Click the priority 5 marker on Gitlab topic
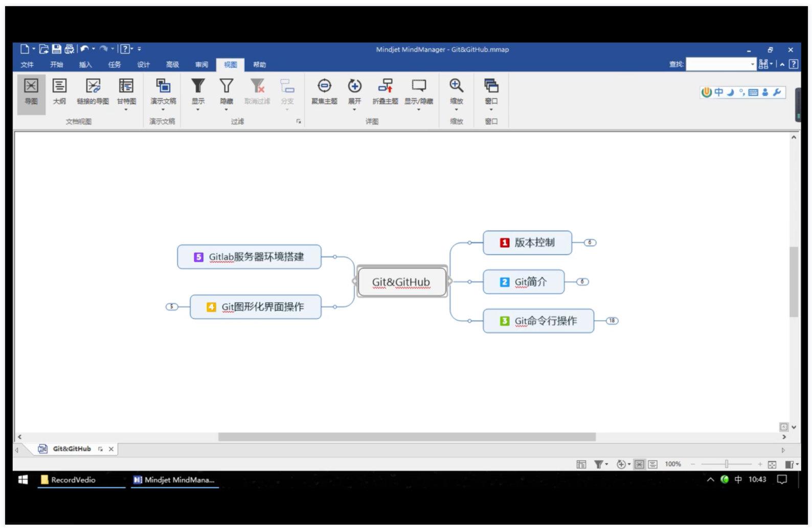The height and width of the screenshot is (528, 812). click(x=199, y=257)
